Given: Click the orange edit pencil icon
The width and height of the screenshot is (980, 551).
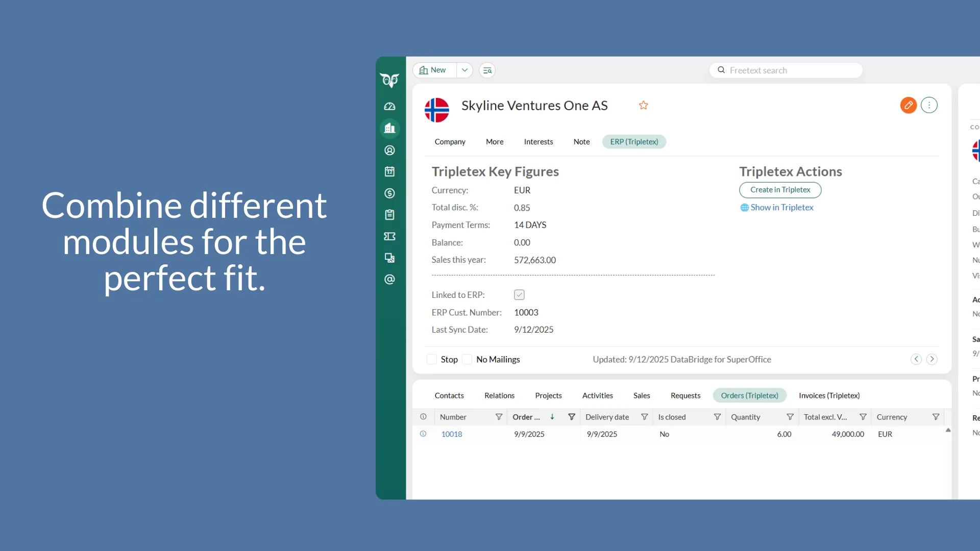Looking at the screenshot, I should click(908, 105).
